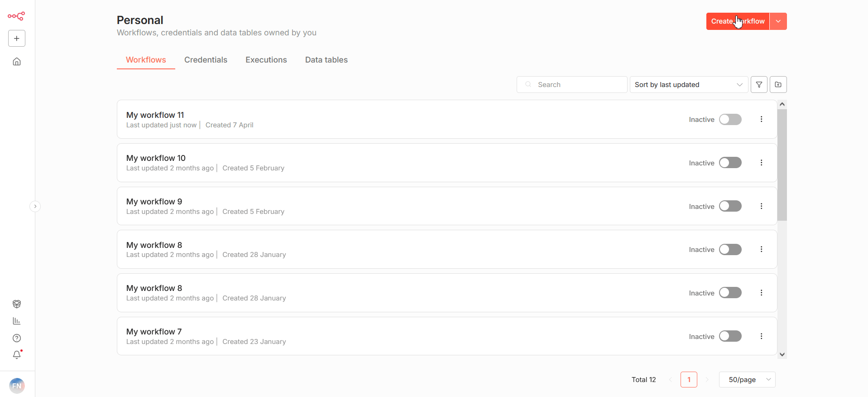Switch to the Executions tab
Viewport: 868px width, 397px height.
pos(266,60)
